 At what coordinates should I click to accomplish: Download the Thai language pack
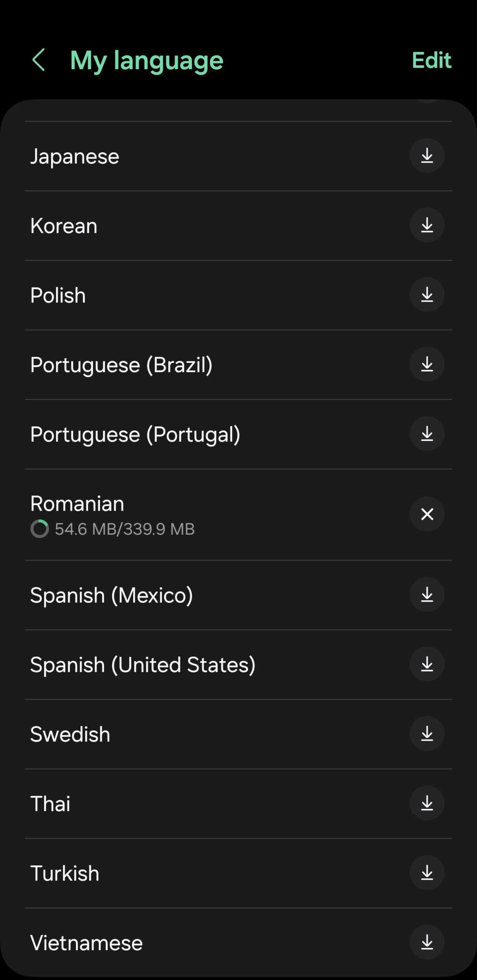(427, 803)
